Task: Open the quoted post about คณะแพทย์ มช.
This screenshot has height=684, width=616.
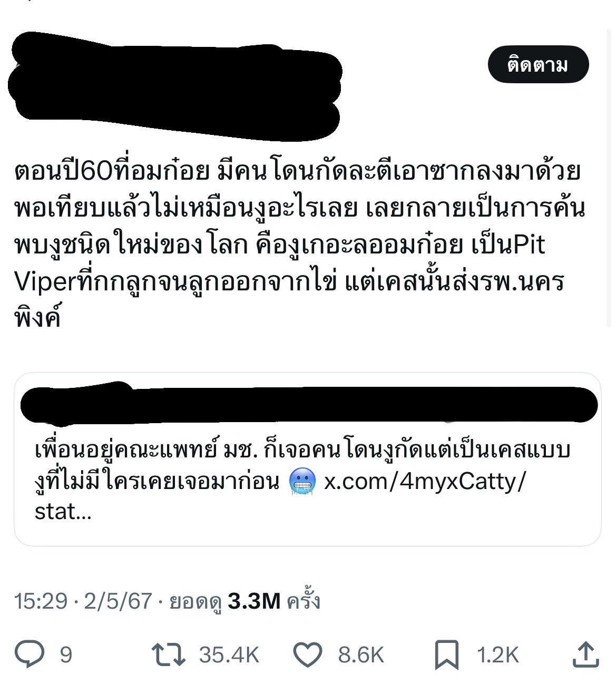Action: click(307, 459)
